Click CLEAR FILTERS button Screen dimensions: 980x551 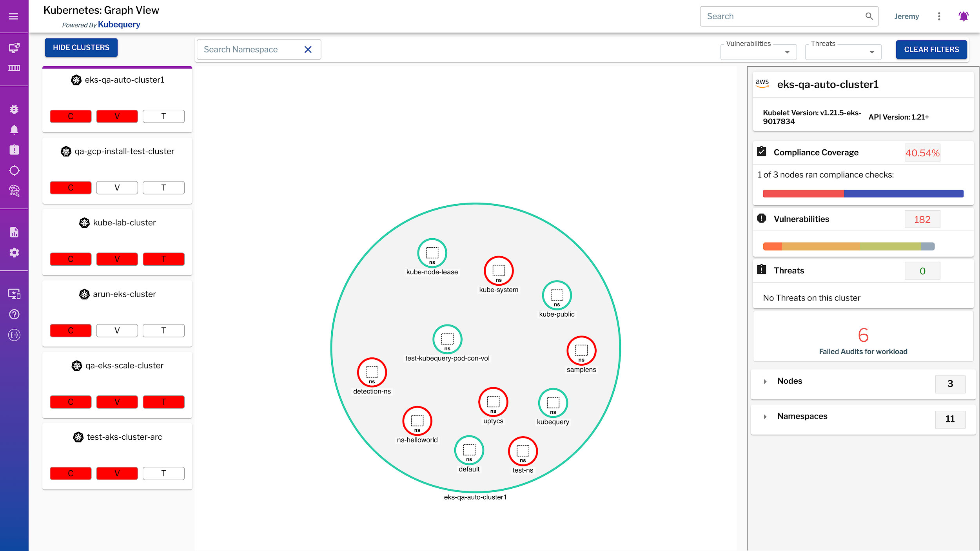point(931,49)
